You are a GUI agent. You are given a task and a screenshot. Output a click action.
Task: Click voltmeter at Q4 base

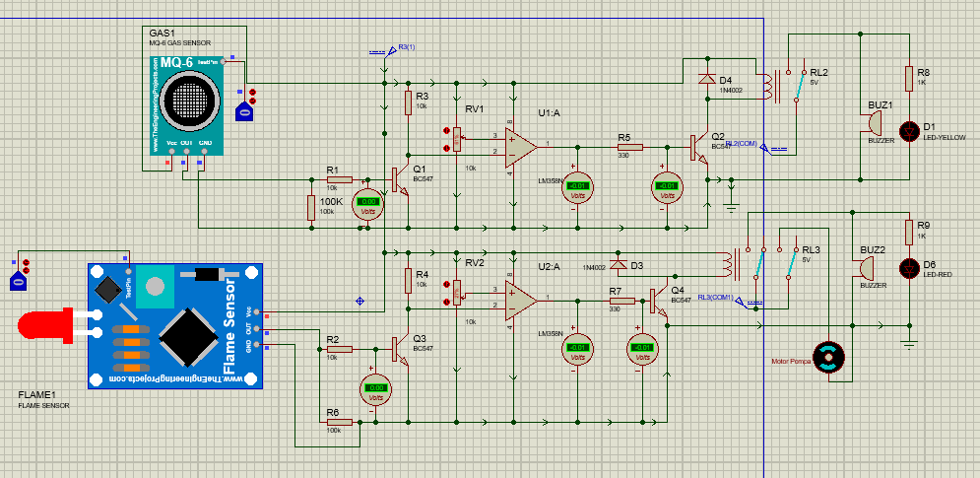click(642, 349)
